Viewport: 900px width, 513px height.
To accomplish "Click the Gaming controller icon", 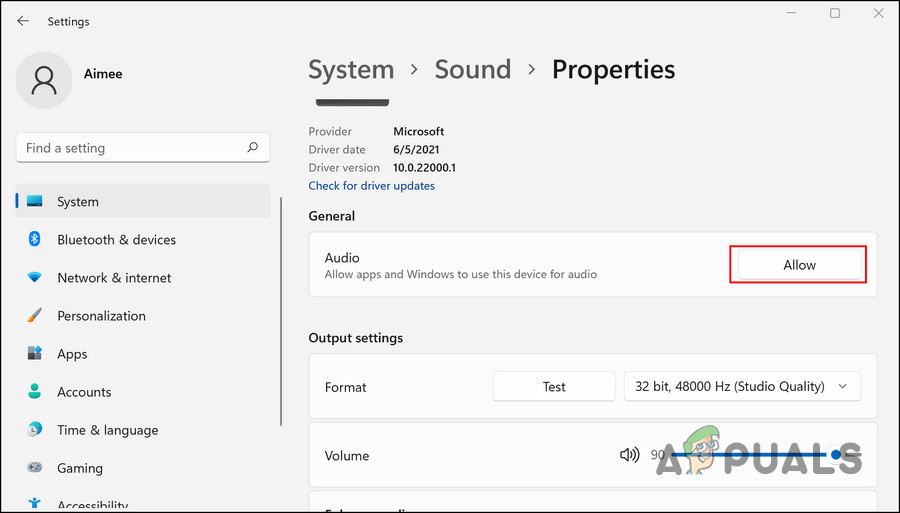I will click(x=35, y=468).
